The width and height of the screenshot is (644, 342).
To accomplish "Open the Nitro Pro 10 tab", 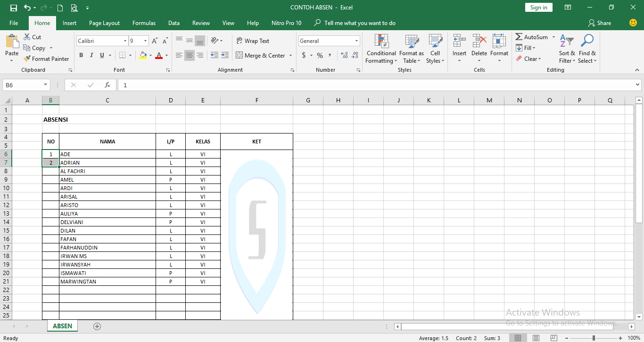I will click(x=286, y=23).
